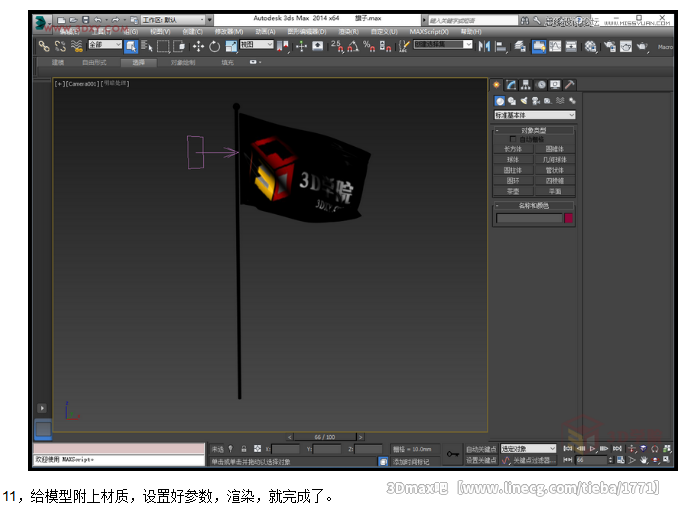Collapse the 名称和颜色 rollout
Viewport: 699px width, 507px height.
click(x=534, y=206)
